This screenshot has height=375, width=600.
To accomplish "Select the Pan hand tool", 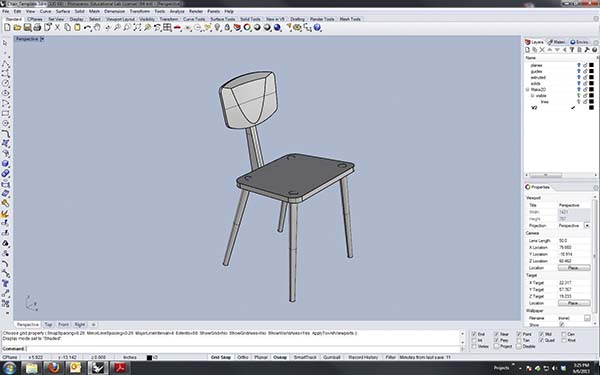I will tap(97, 28).
